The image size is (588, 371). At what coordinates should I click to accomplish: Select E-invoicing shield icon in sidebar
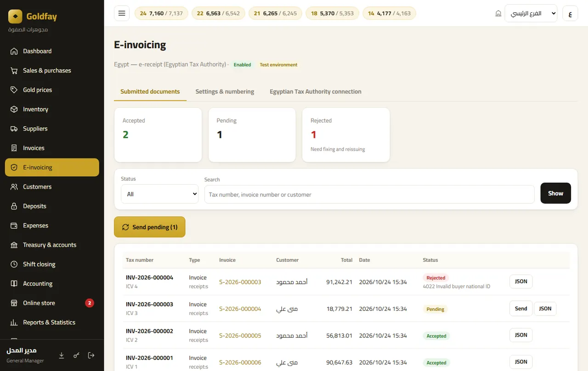click(x=14, y=168)
